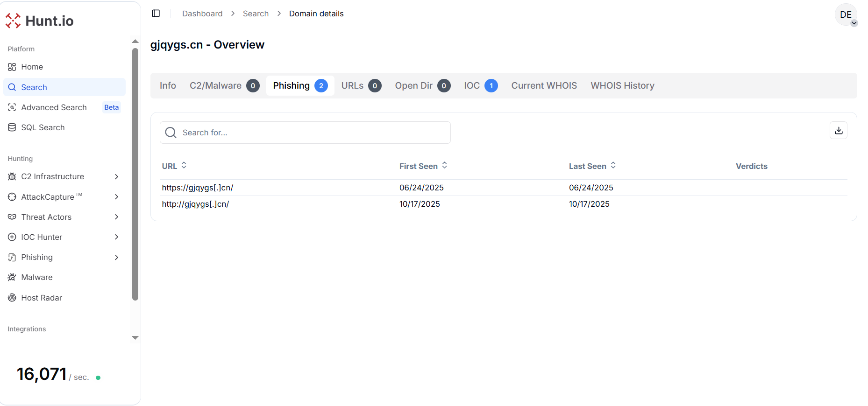
Task: Expand the Threat Actors submenu
Action: point(116,217)
